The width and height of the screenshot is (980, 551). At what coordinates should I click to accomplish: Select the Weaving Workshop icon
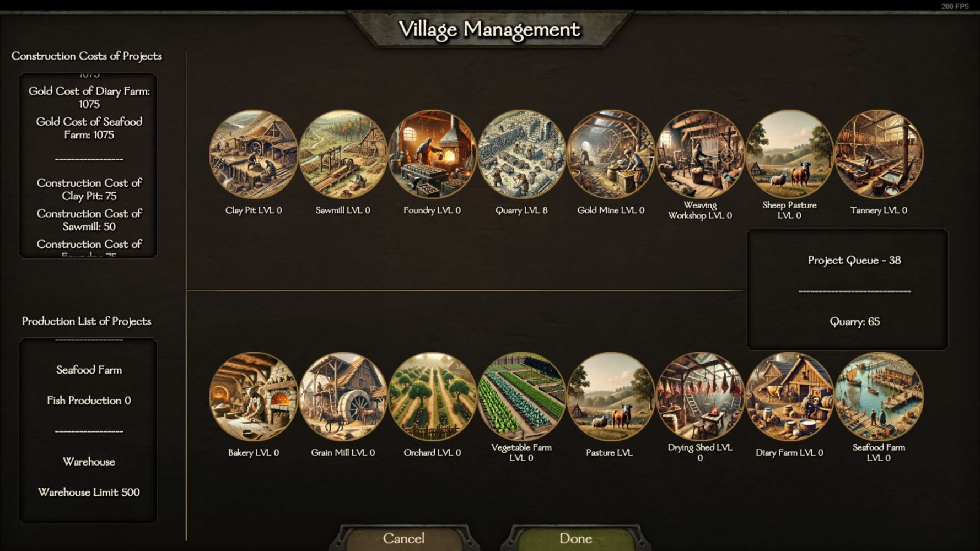click(700, 154)
